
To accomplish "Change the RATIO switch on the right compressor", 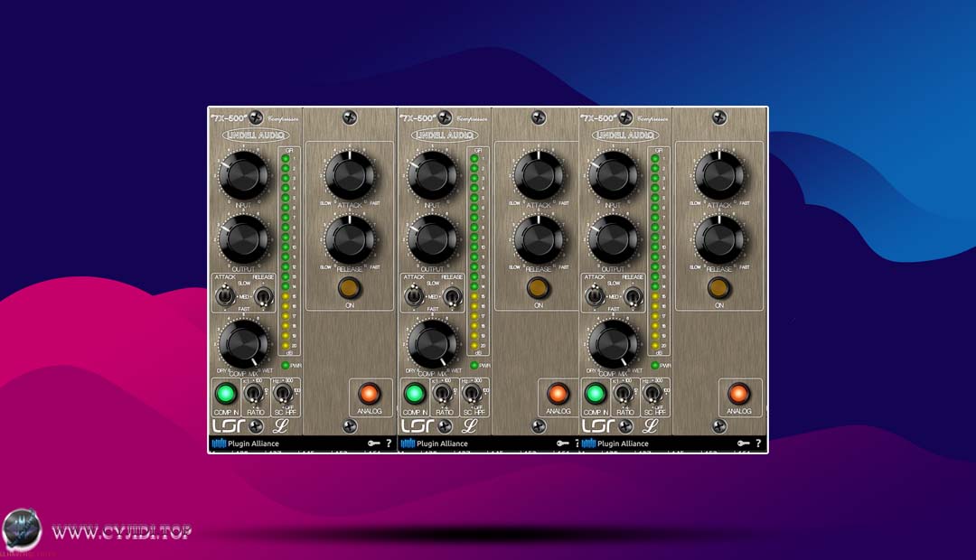I will click(623, 393).
